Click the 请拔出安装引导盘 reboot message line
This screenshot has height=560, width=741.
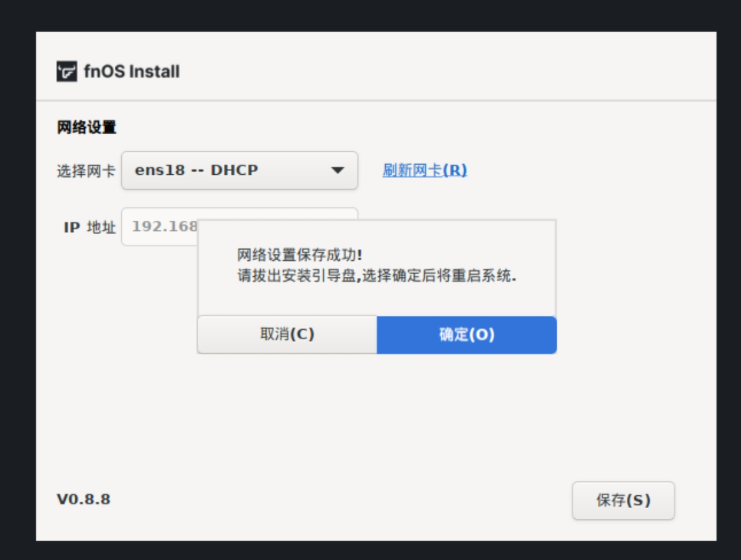click(377, 276)
